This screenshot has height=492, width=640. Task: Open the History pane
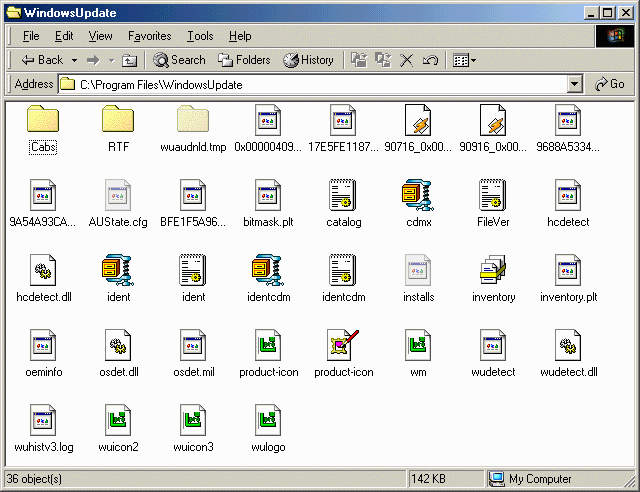[308, 60]
